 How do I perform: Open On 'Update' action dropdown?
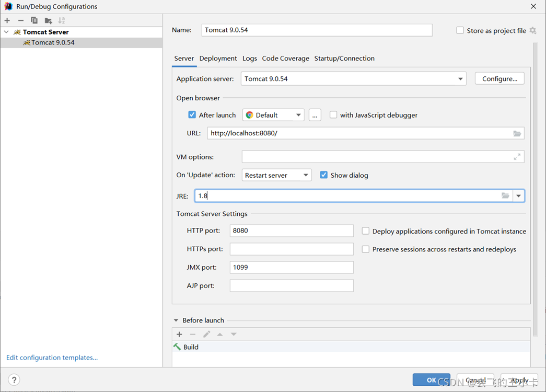click(x=277, y=175)
